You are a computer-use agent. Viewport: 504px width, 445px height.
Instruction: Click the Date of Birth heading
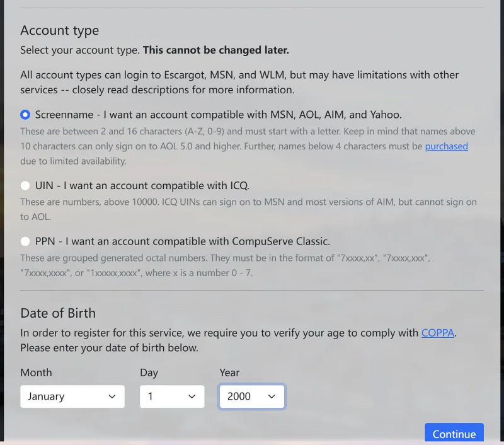[x=58, y=313]
